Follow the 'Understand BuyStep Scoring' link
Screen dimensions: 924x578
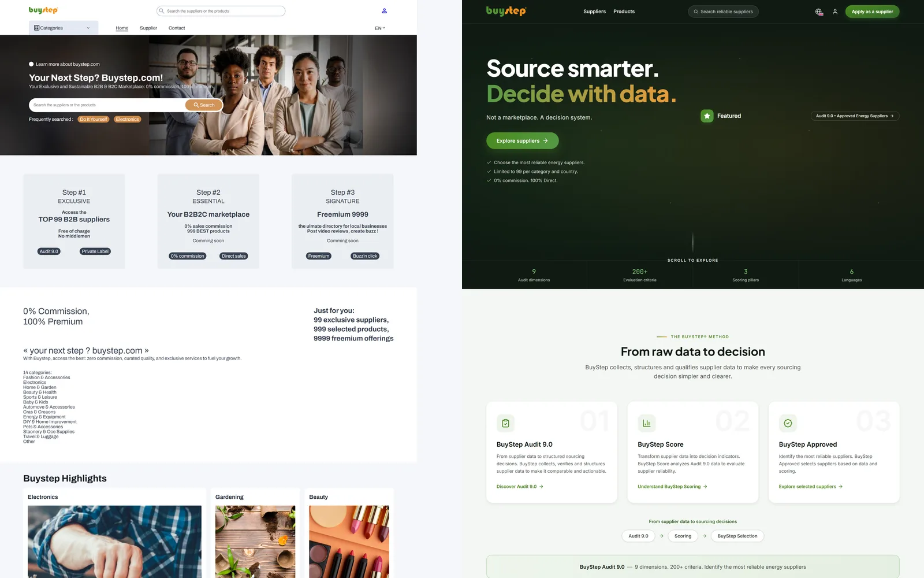[672, 487]
